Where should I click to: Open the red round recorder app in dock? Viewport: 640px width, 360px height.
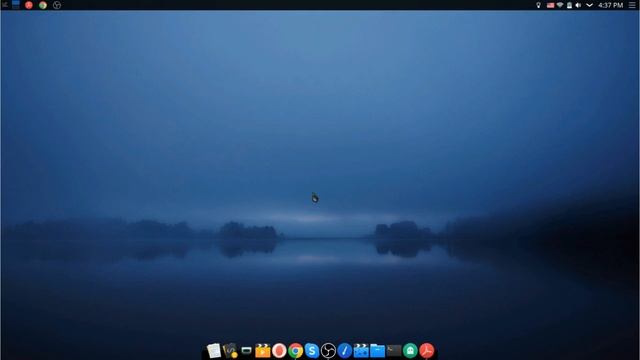(279, 351)
